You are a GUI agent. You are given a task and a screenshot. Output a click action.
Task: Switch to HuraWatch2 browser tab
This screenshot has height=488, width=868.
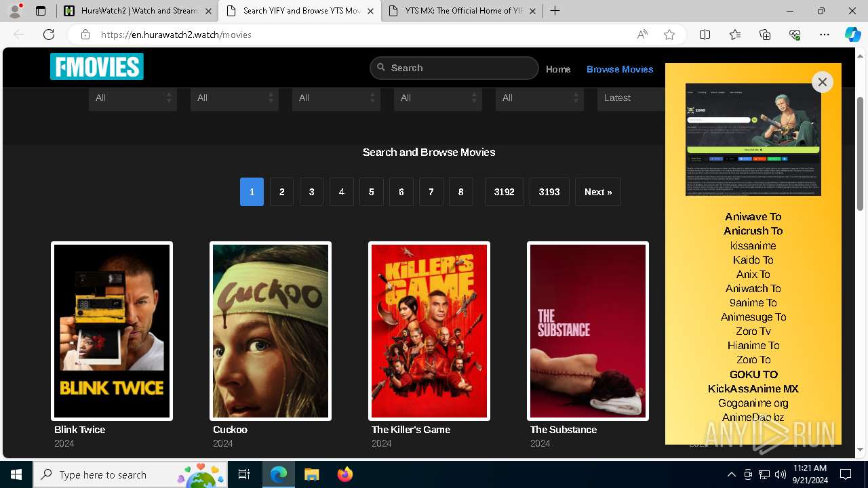136,11
